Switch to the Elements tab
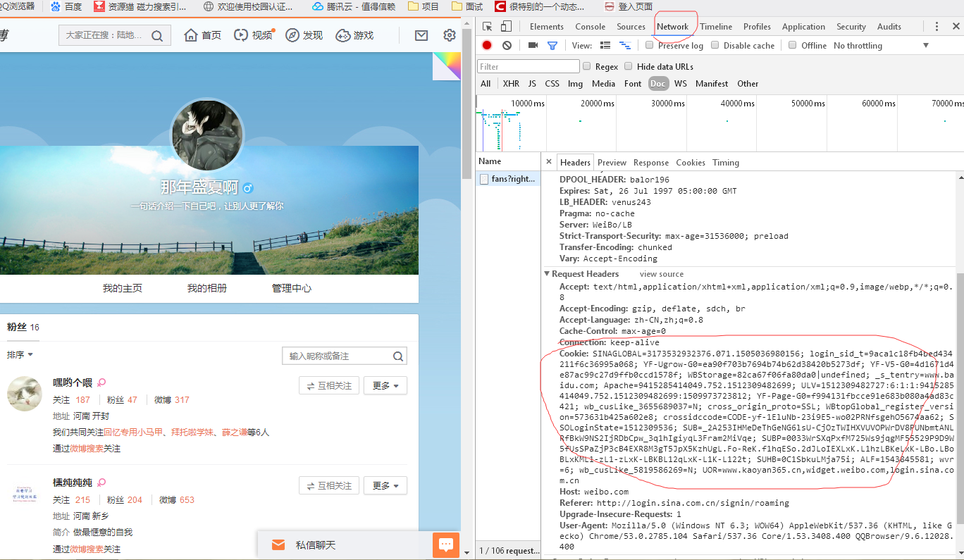Viewport: 964px width, 560px height. coord(547,27)
